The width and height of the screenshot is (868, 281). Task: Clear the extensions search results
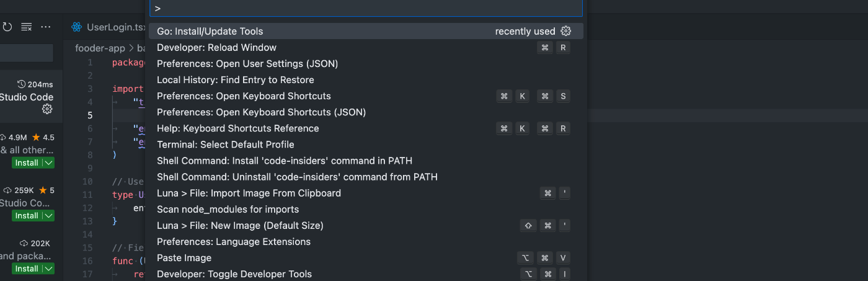(x=26, y=27)
